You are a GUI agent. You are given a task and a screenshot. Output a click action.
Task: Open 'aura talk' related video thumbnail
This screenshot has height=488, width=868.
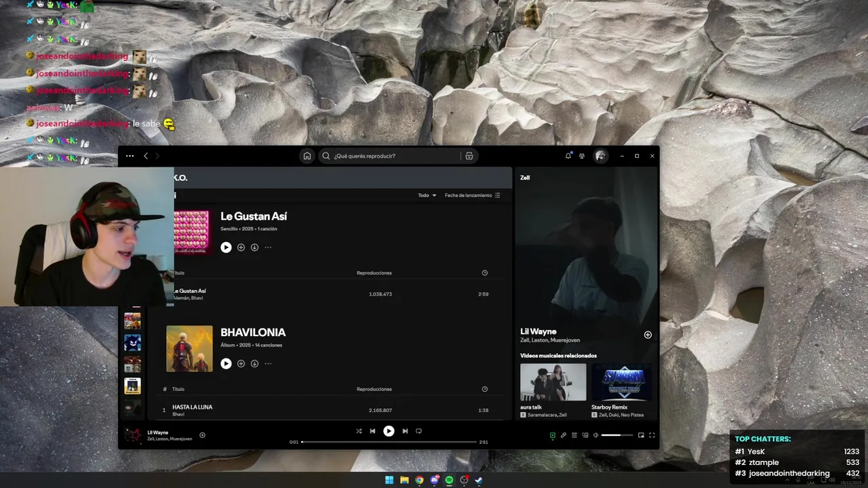click(553, 382)
